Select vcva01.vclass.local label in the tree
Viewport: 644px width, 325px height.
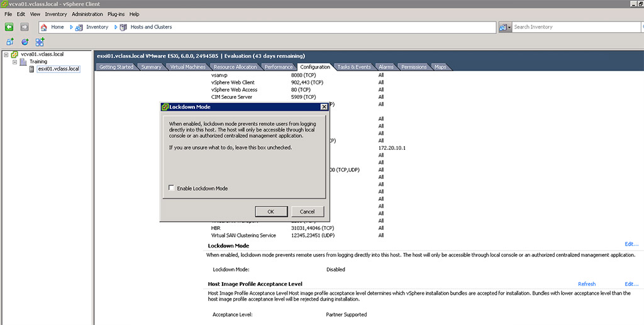coord(42,54)
